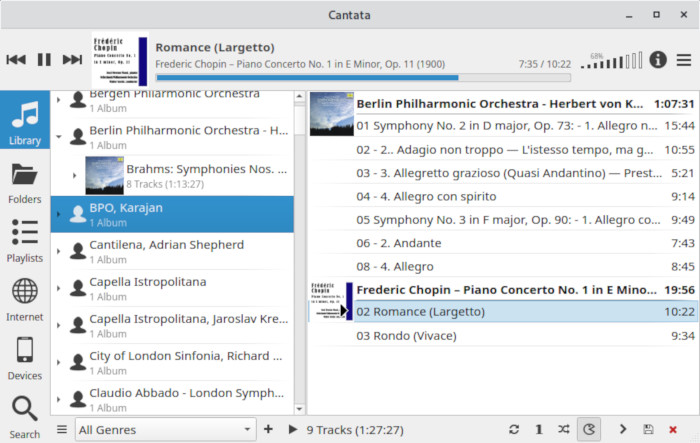The image size is (700, 443).
Task: Select Capella Istropolitana artist row
Action: (x=172, y=288)
